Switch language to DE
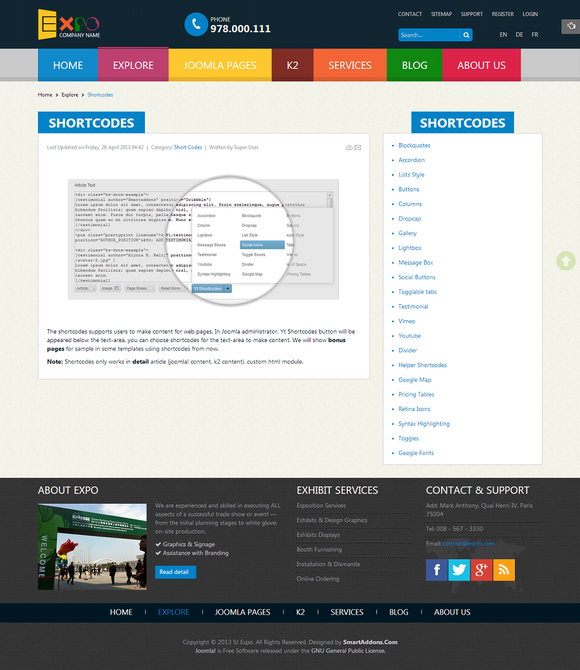This screenshot has width=580, height=670. [519, 35]
